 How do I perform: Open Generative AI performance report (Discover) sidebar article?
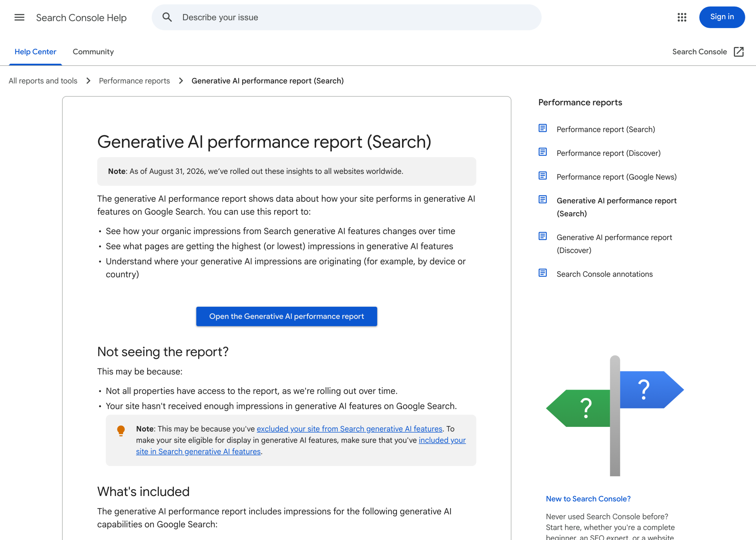(x=614, y=244)
